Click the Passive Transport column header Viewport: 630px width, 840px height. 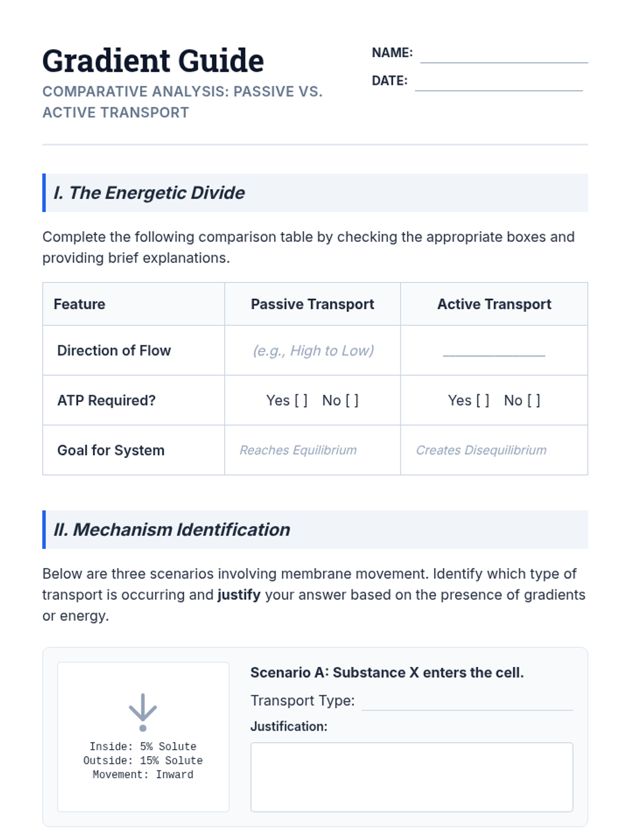(x=312, y=304)
